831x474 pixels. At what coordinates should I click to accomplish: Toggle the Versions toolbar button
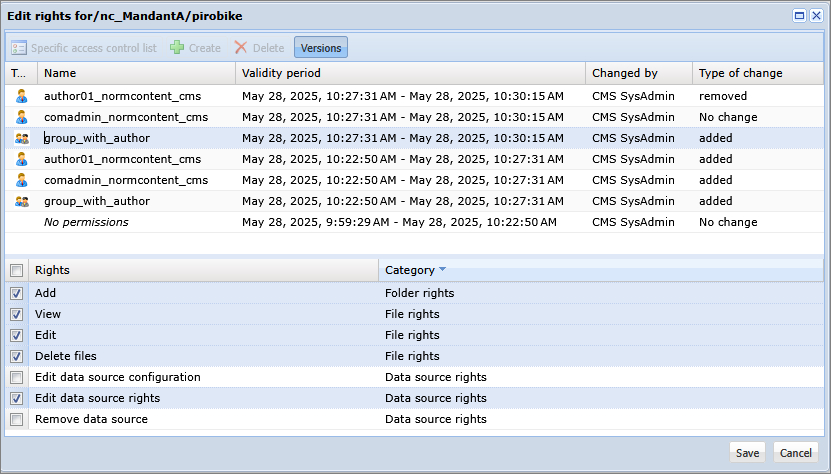pos(321,48)
